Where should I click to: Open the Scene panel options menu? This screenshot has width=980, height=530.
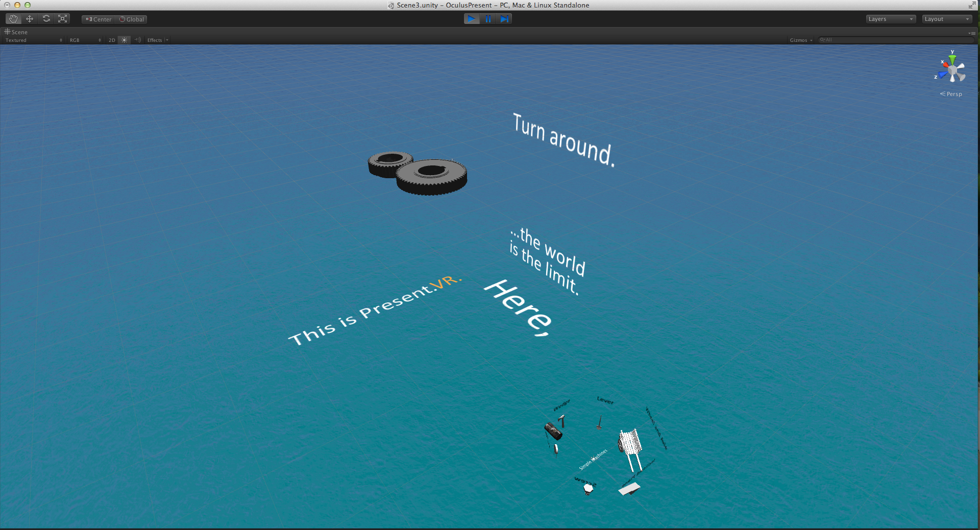[972, 33]
